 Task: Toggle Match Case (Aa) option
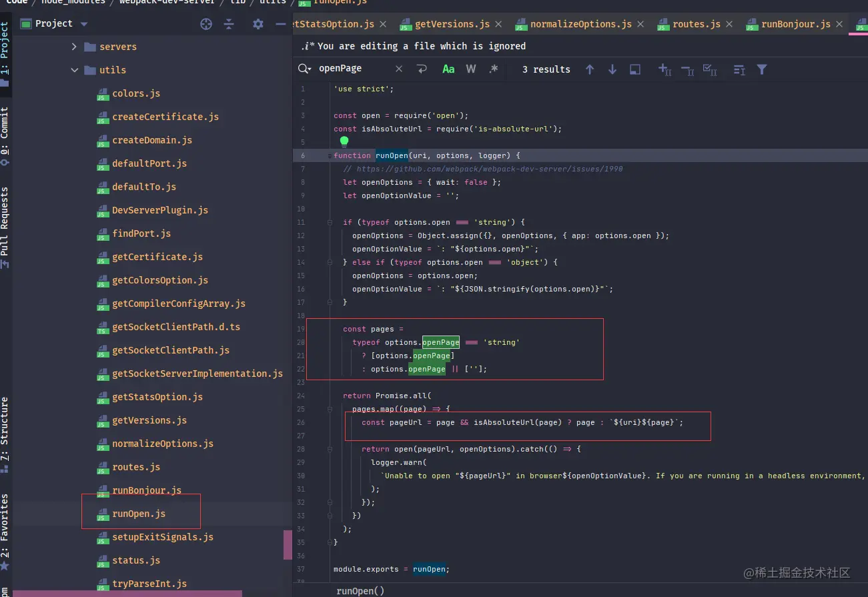[x=448, y=69]
